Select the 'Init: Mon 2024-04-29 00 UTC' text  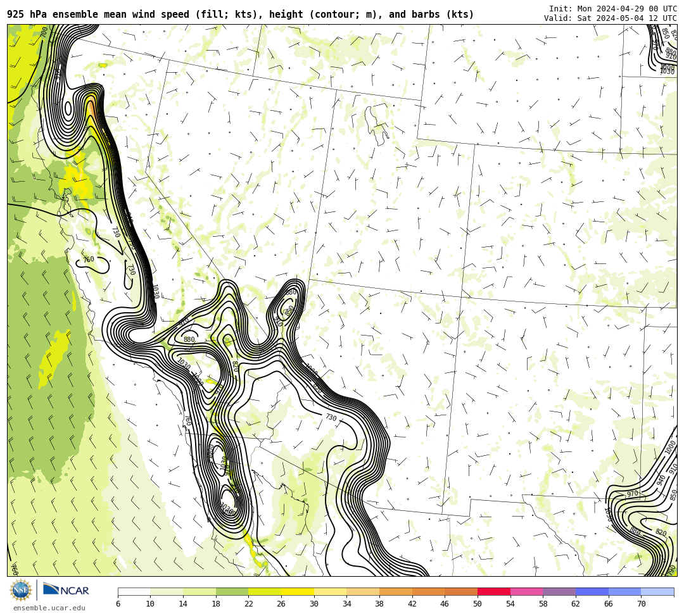pos(613,9)
